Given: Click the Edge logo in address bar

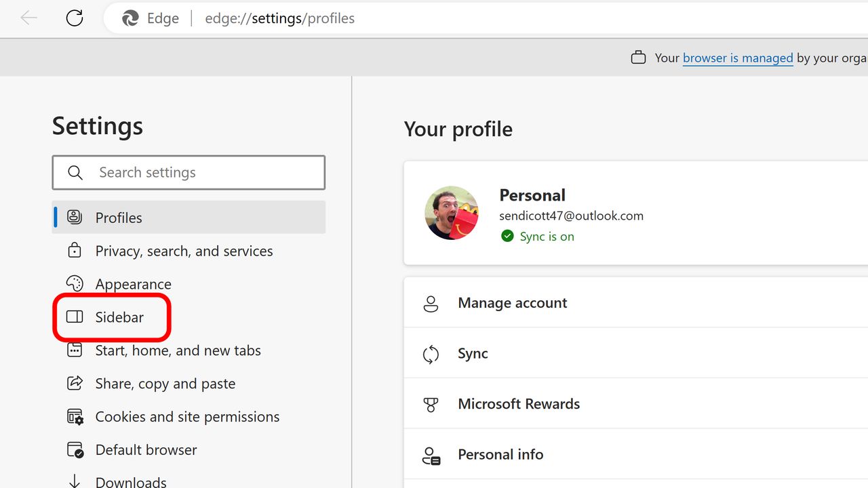Looking at the screenshot, I should click(130, 18).
